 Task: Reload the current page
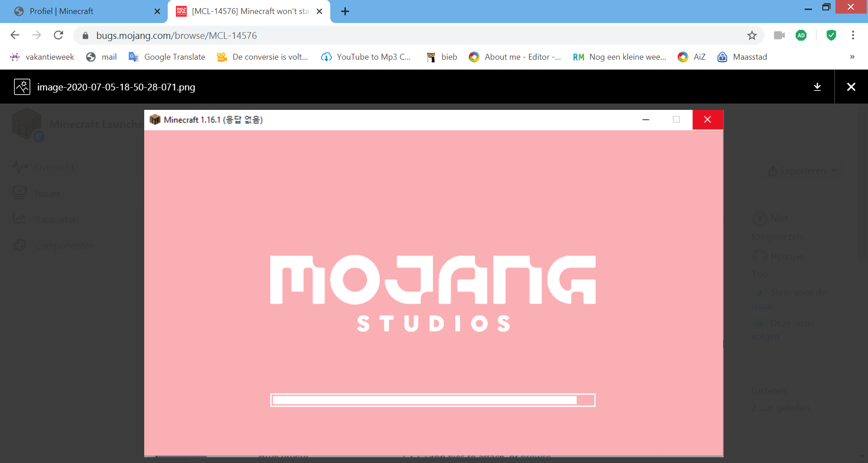[58, 35]
